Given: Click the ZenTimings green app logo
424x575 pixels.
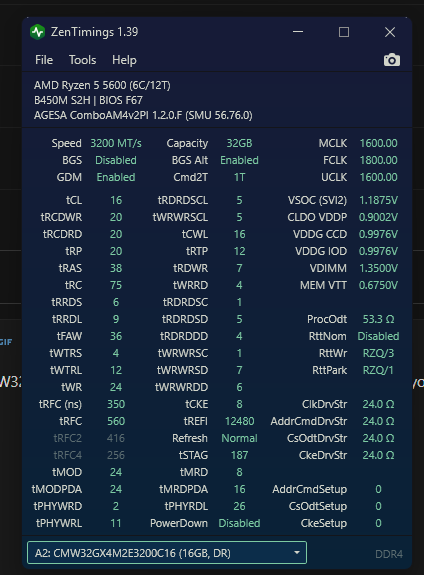Looking at the screenshot, I should coord(37,32).
